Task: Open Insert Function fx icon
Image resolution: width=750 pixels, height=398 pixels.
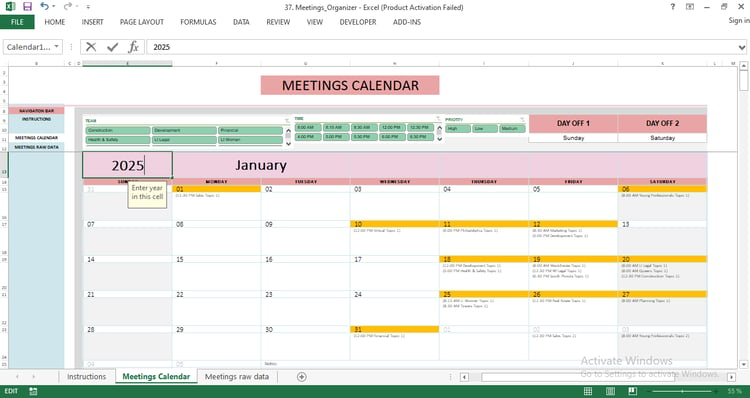Action: pyautogui.click(x=133, y=47)
